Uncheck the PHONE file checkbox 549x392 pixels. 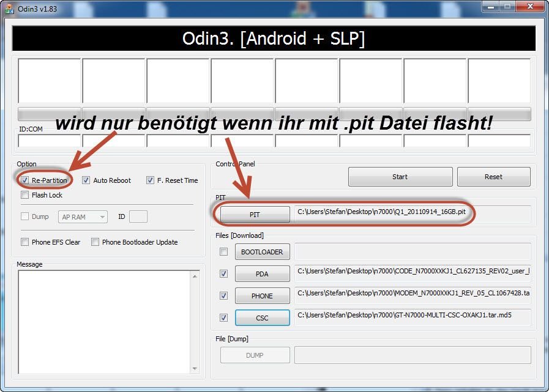(223, 296)
